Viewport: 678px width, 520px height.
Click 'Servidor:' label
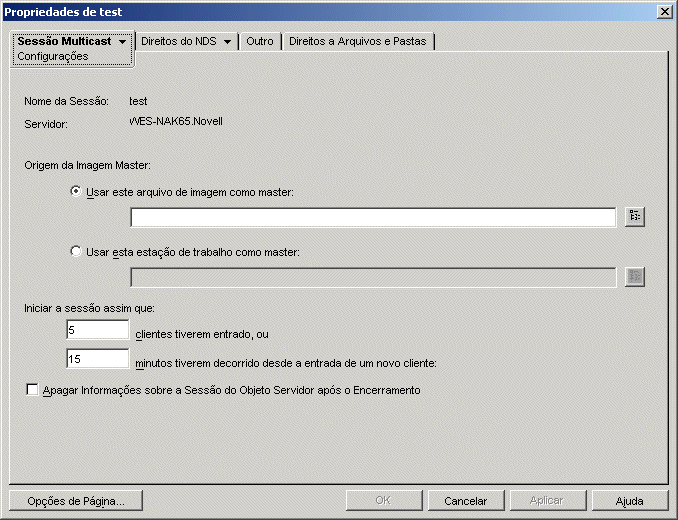tap(46, 124)
